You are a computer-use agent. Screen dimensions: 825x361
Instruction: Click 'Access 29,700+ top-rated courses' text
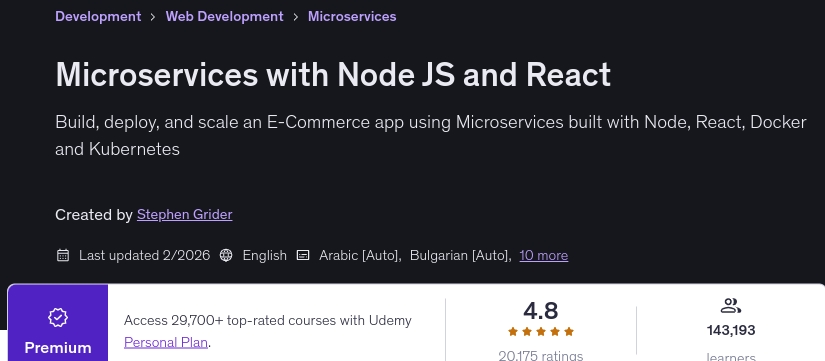click(268, 320)
